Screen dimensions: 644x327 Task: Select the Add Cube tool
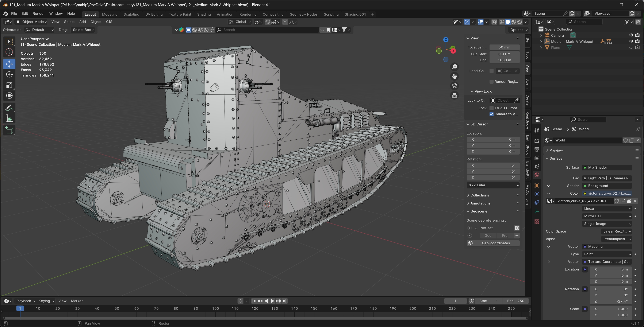click(x=9, y=131)
